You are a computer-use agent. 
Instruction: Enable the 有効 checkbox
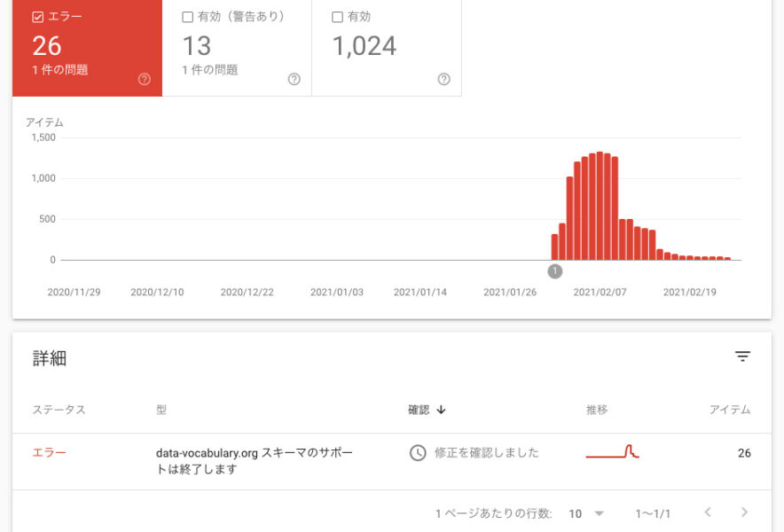click(338, 17)
